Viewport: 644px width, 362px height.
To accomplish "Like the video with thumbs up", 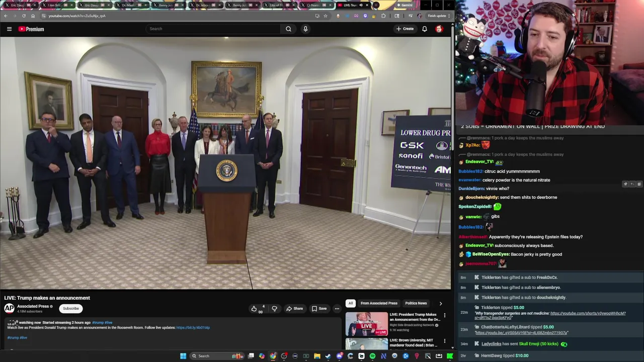I will point(254,308).
